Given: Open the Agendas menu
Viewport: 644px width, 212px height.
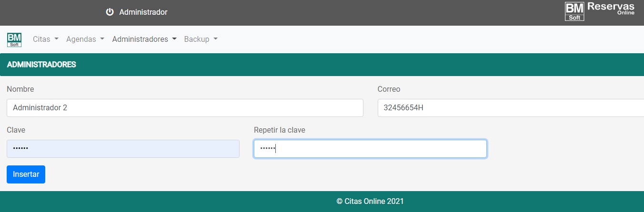Looking at the screenshot, I should [81, 39].
